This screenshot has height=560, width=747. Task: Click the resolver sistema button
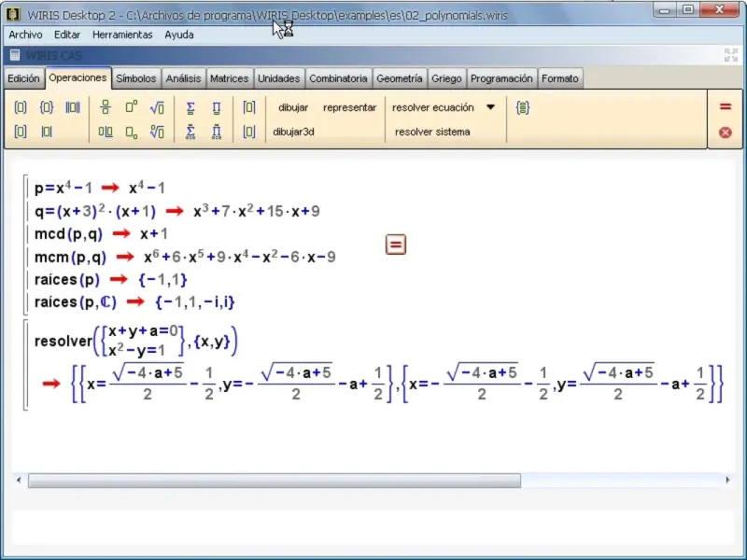click(x=432, y=132)
